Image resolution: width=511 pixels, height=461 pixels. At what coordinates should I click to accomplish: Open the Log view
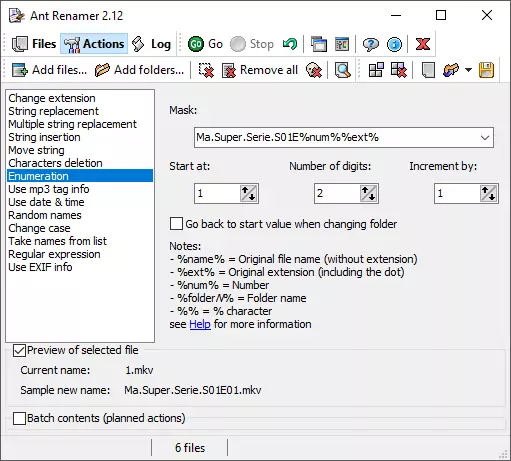(151, 44)
